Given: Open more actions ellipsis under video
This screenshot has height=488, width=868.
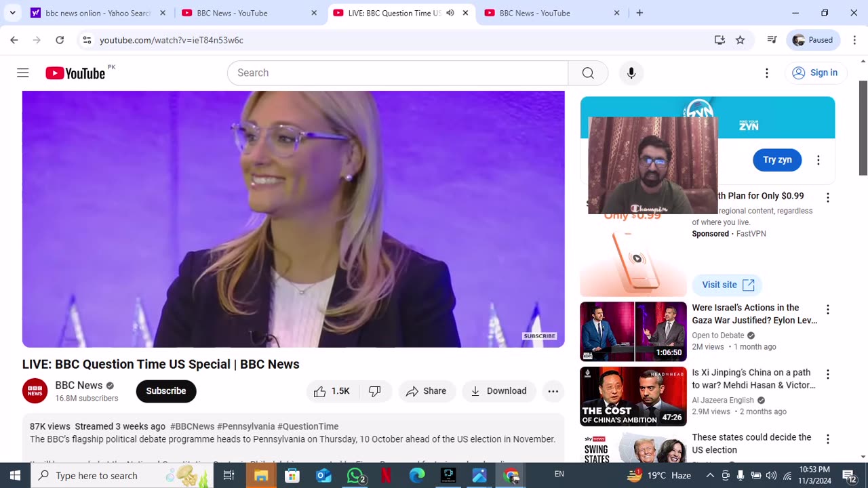Looking at the screenshot, I should tap(553, 391).
